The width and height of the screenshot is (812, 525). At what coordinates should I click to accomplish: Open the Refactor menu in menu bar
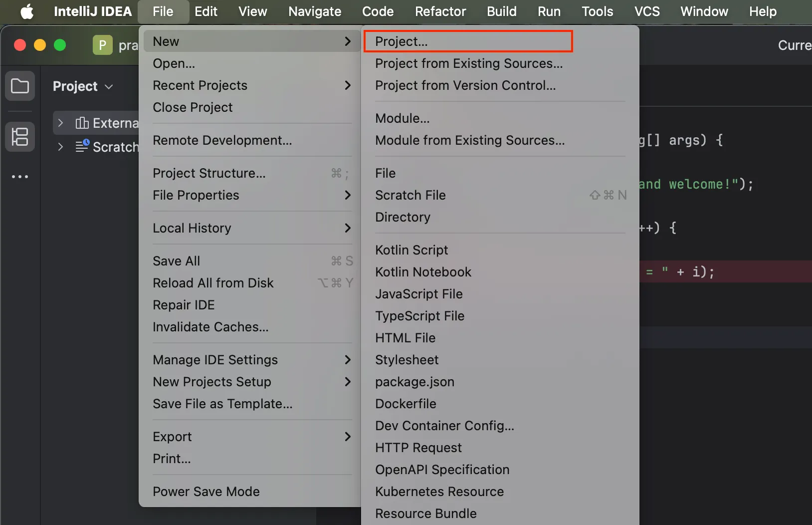[x=440, y=11]
